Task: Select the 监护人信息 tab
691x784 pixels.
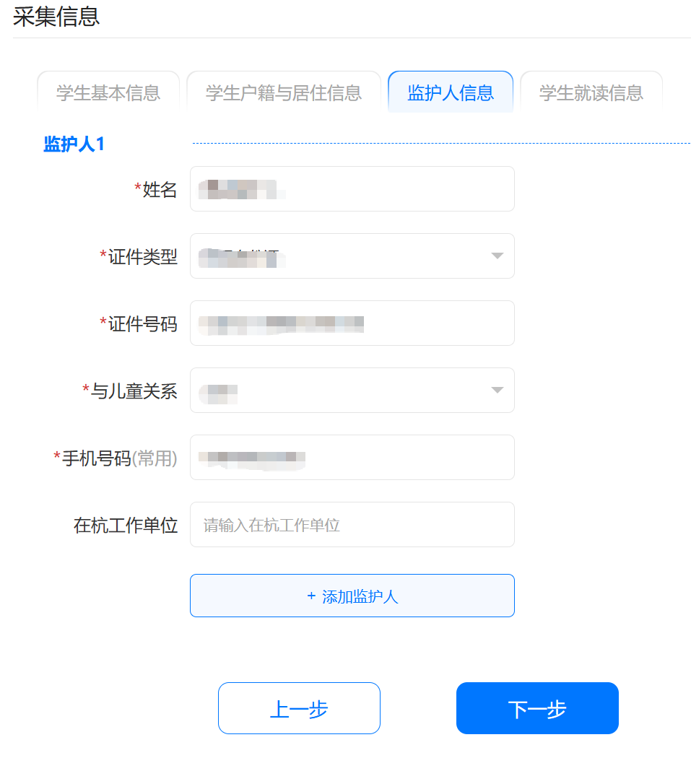Action: [451, 92]
